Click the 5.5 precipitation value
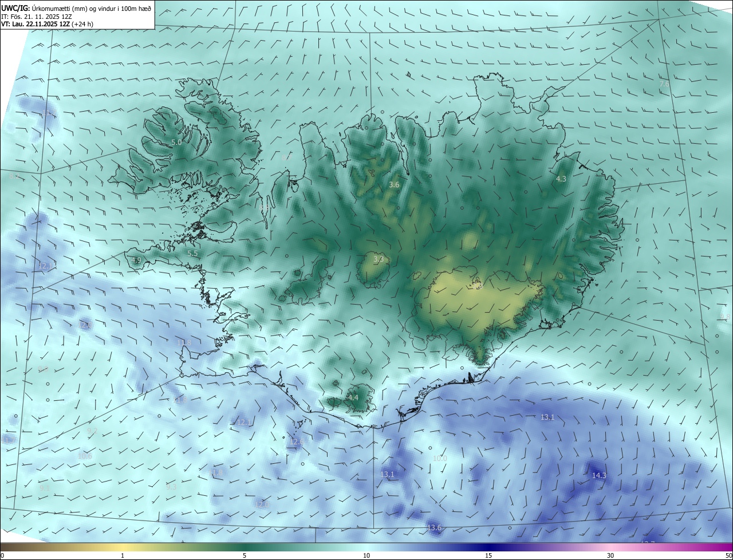 (x=192, y=253)
